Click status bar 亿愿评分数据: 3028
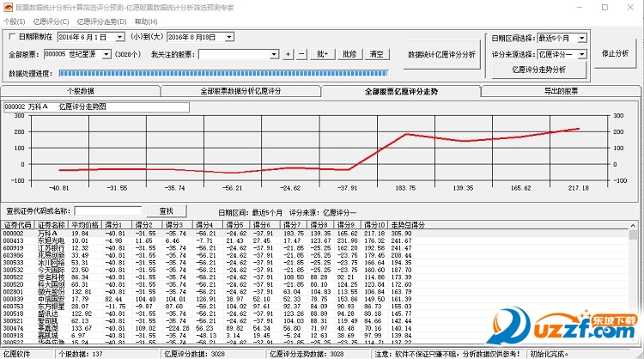The height and width of the screenshot is (359, 644). pyautogui.click(x=194, y=354)
